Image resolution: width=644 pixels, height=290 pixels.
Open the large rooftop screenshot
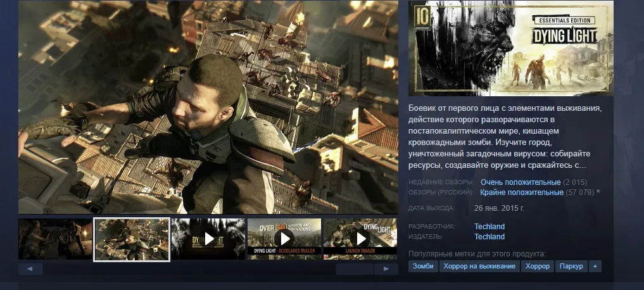pyautogui.click(x=208, y=107)
